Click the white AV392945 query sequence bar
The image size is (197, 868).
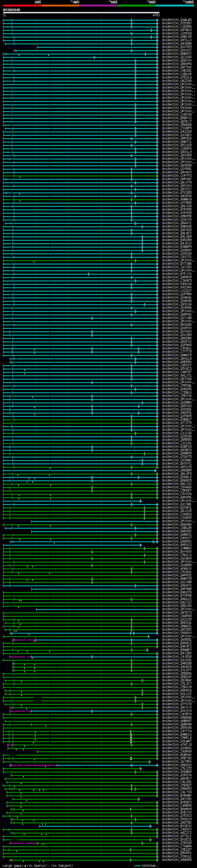click(x=81, y=12)
